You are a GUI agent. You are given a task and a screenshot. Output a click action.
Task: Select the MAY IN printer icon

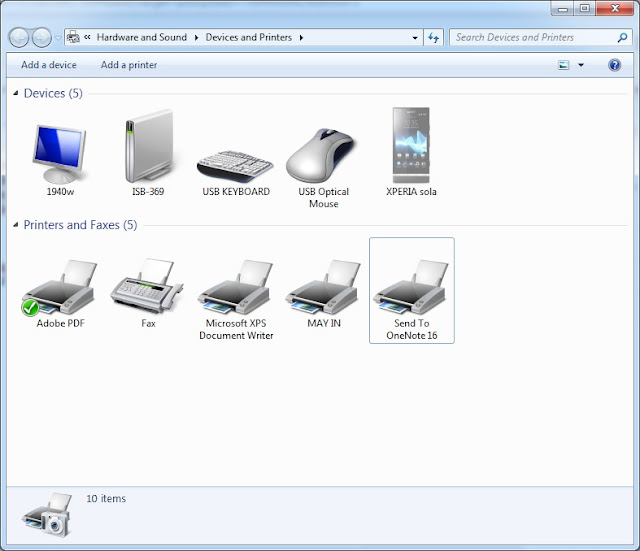[323, 288]
